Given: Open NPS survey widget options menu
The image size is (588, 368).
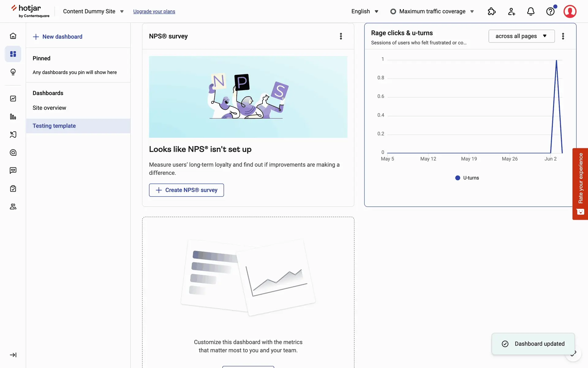Looking at the screenshot, I should 341,36.
